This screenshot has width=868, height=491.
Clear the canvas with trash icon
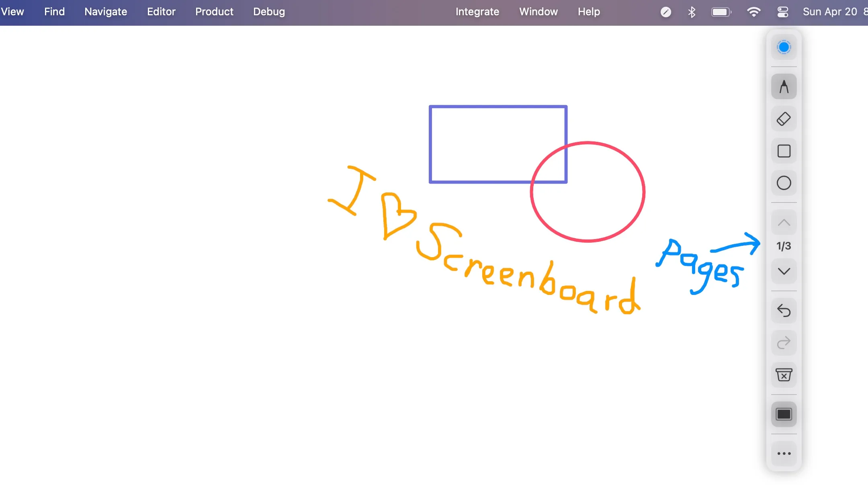784,375
